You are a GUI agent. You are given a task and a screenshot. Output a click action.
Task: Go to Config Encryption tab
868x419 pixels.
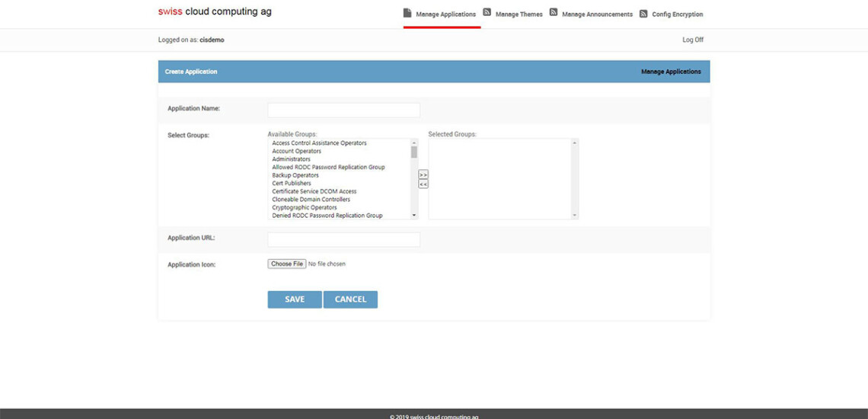click(678, 14)
